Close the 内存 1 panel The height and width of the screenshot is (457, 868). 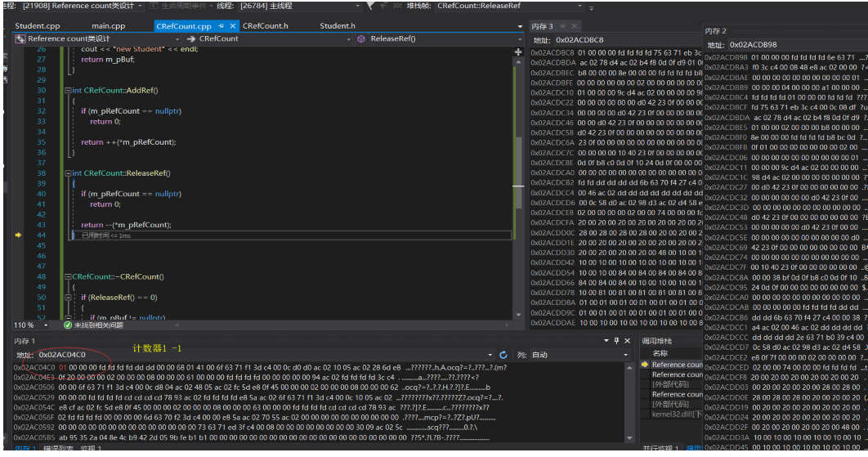click(x=627, y=341)
